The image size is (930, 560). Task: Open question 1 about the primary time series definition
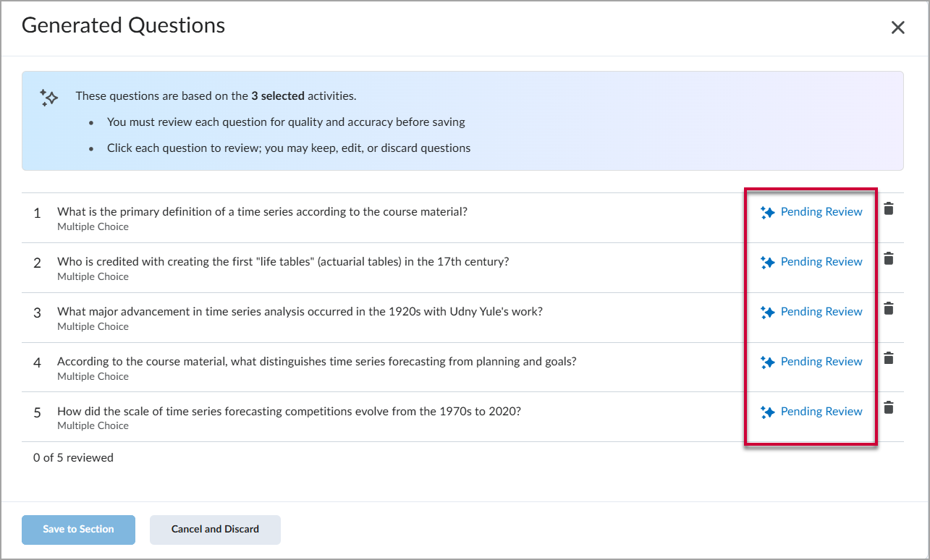pos(262,212)
